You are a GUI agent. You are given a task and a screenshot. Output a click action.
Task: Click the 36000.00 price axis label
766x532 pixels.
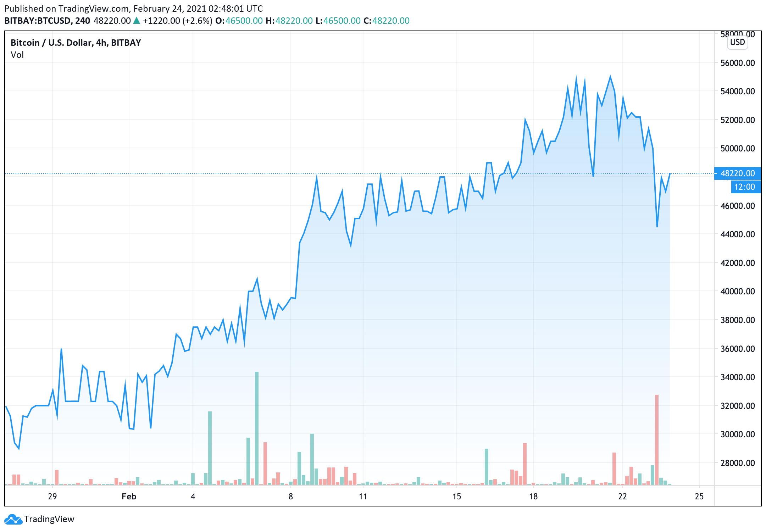pos(738,349)
